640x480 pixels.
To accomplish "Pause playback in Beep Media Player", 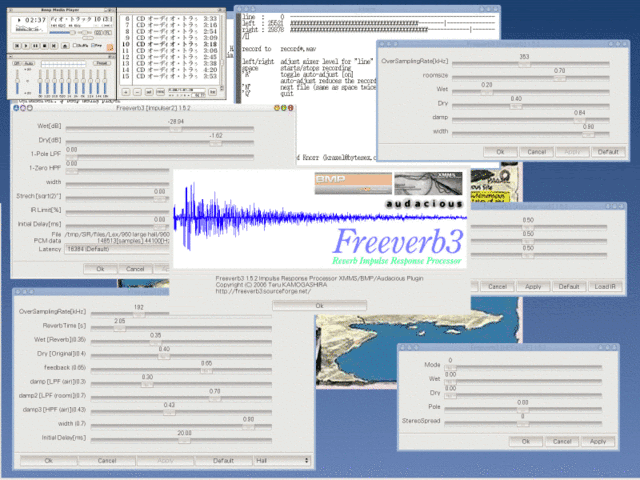I will (x=35, y=45).
